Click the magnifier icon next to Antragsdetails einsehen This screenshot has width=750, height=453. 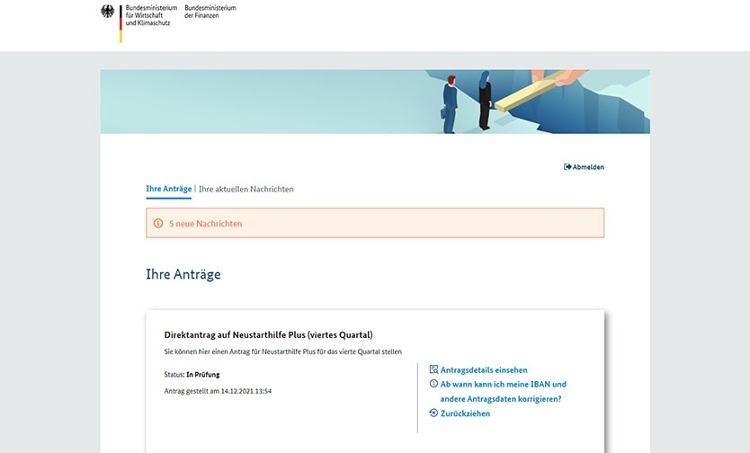click(433, 370)
